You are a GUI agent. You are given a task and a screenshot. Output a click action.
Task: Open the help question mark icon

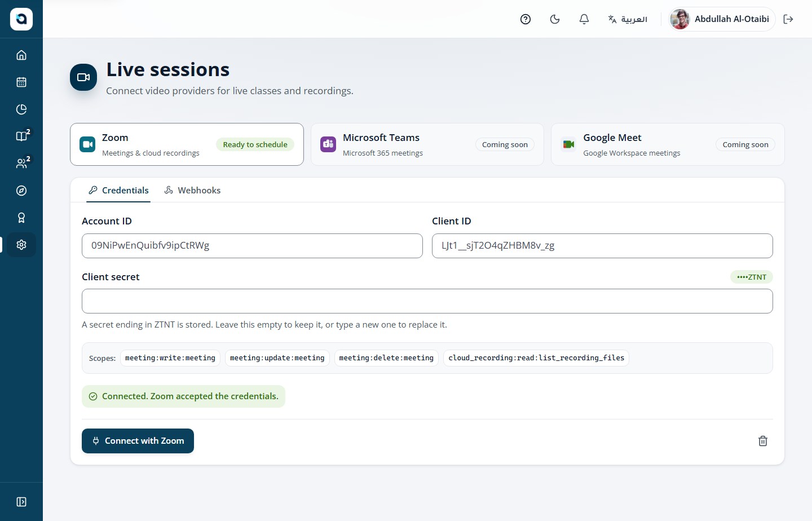pyautogui.click(x=526, y=19)
